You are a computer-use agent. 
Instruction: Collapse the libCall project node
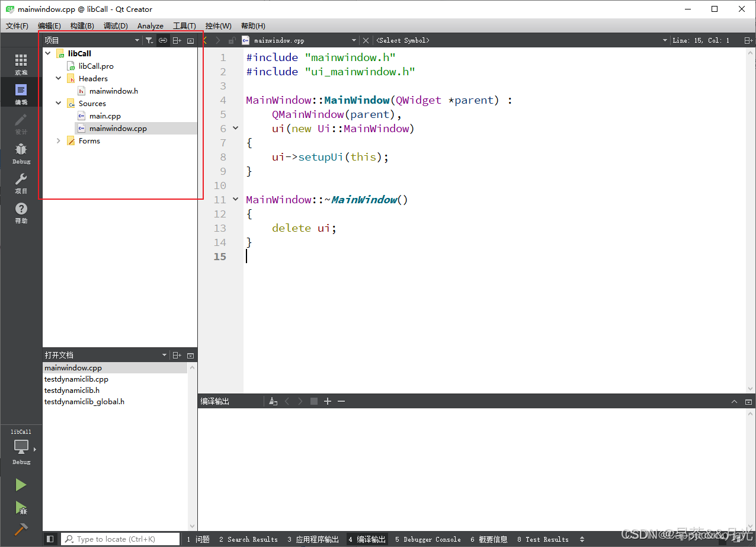click(48, 53)
